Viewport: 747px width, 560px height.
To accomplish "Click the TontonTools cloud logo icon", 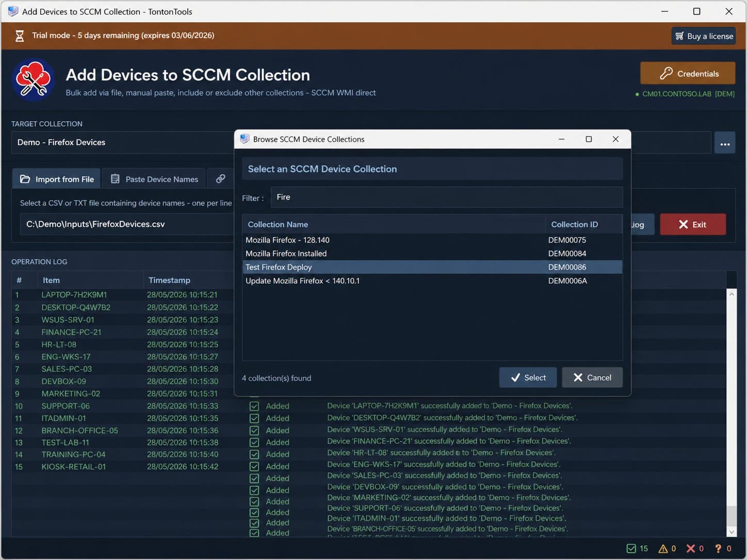I will pos(33,80).
